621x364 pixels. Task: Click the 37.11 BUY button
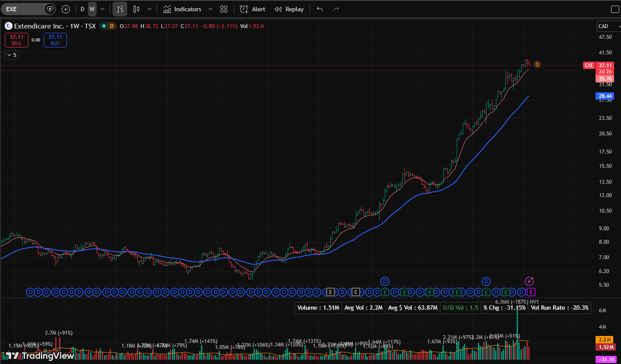tap(55, 40)
